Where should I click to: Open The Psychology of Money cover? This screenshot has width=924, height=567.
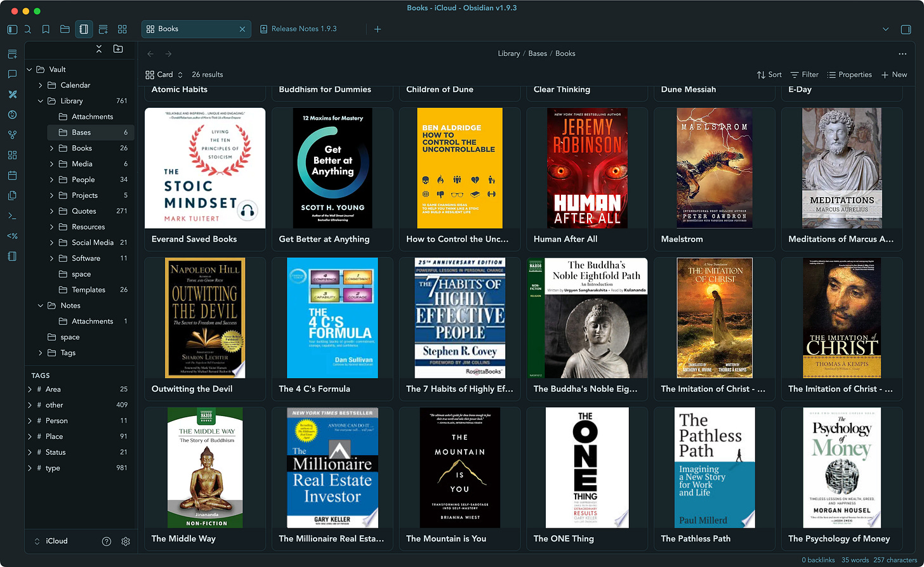tap(841, 468)
